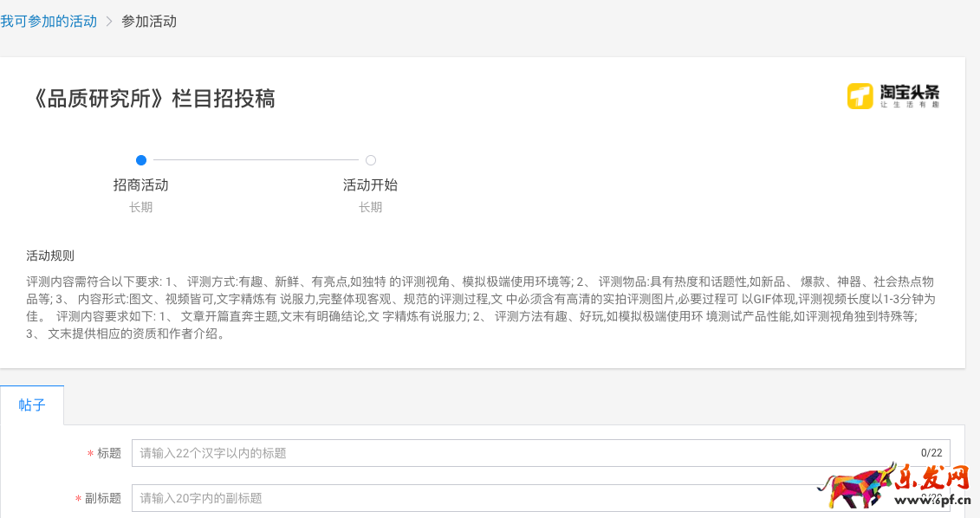This screenshot has height=518, width=980.
Task: Focus the 标题 title input field
Action: click(x=520, y=453)
